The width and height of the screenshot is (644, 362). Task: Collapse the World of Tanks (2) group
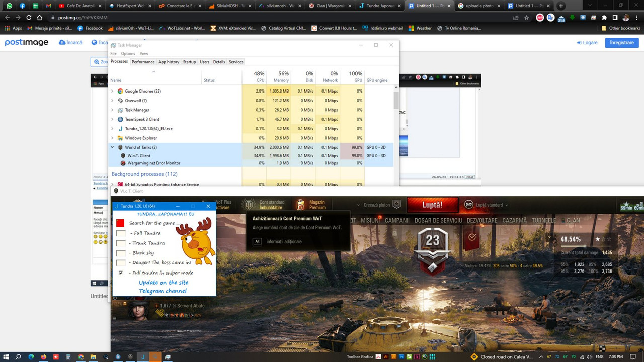tap(112, 147)
